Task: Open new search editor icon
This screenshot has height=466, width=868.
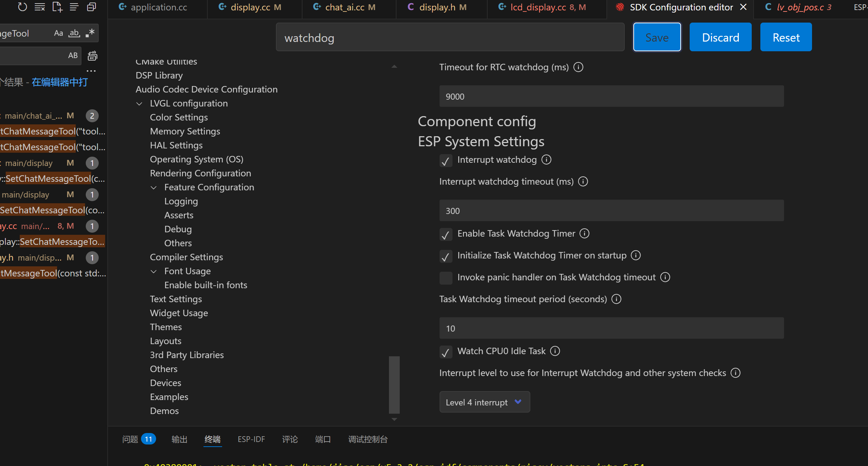Action: point(57,7)
